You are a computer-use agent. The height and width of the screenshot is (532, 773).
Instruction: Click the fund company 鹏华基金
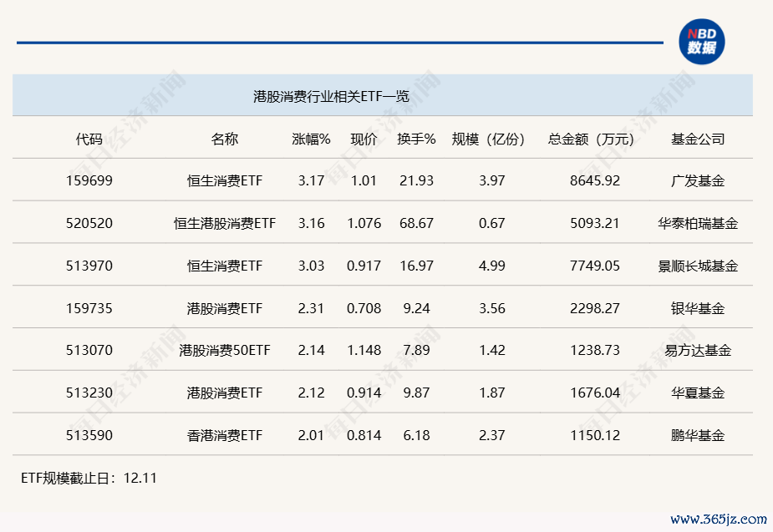tap(698, 435)
